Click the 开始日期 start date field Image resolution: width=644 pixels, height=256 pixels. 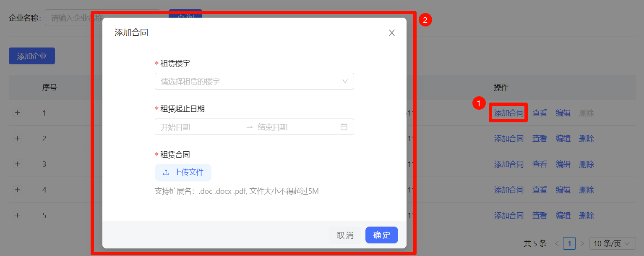tap(197, 127)
